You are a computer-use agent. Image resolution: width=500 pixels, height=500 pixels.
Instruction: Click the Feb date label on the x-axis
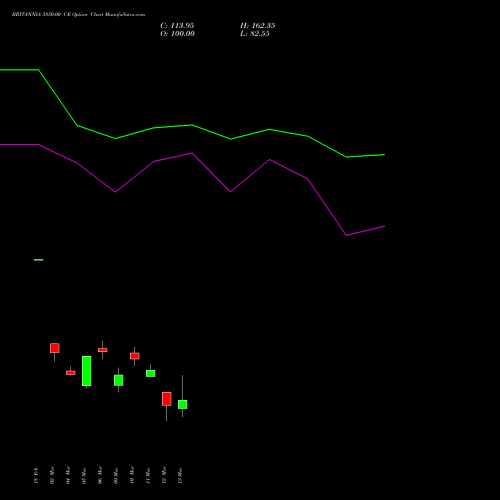36,475
